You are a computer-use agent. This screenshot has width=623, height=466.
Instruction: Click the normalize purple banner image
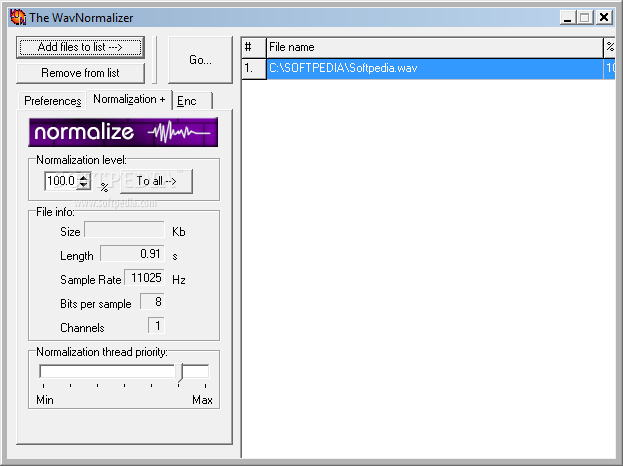click(x=123, y=132)
